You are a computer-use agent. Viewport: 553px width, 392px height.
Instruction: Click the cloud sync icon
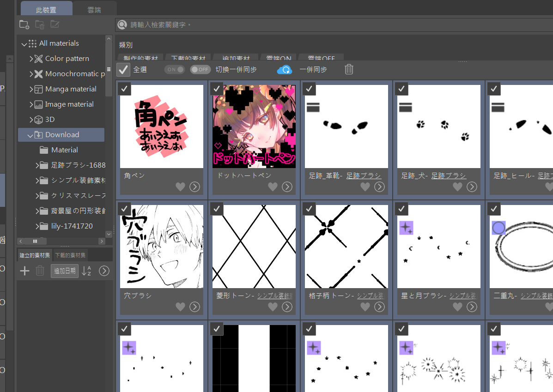[285, 70]
